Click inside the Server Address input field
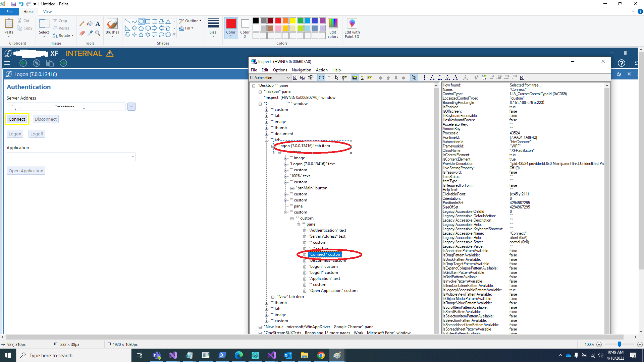Screen dimensions: 644x362 pos(65,107)
